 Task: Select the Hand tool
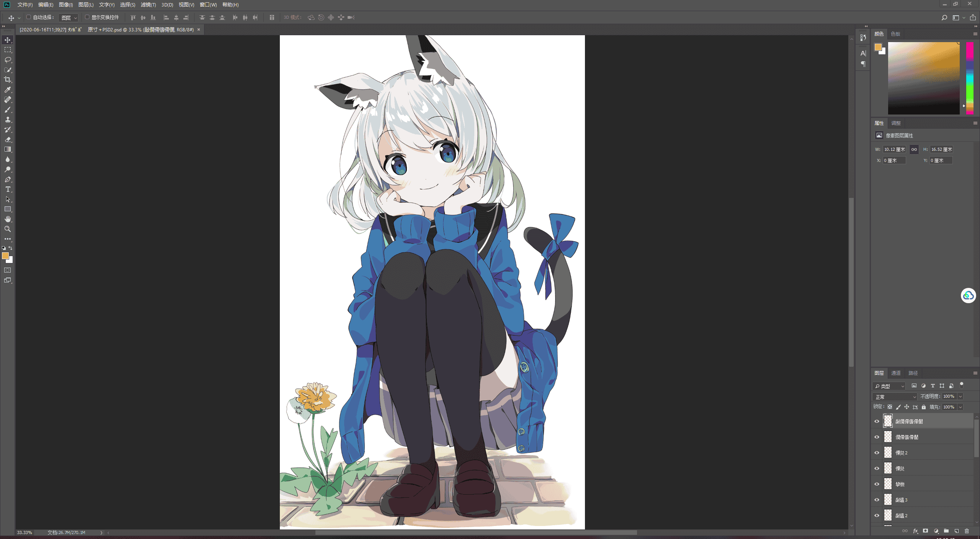coord(8,219)
